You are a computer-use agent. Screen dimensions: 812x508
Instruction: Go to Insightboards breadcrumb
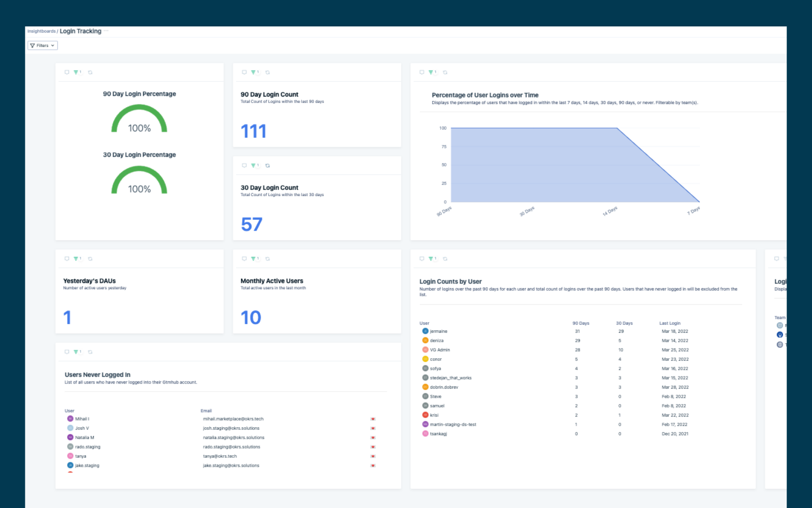tap(42, 31)
